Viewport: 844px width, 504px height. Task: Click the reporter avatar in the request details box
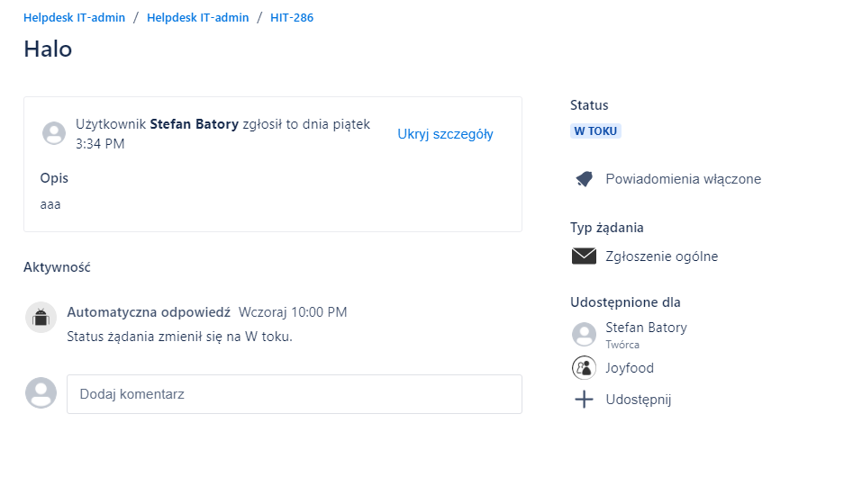(x=54, y=133)
